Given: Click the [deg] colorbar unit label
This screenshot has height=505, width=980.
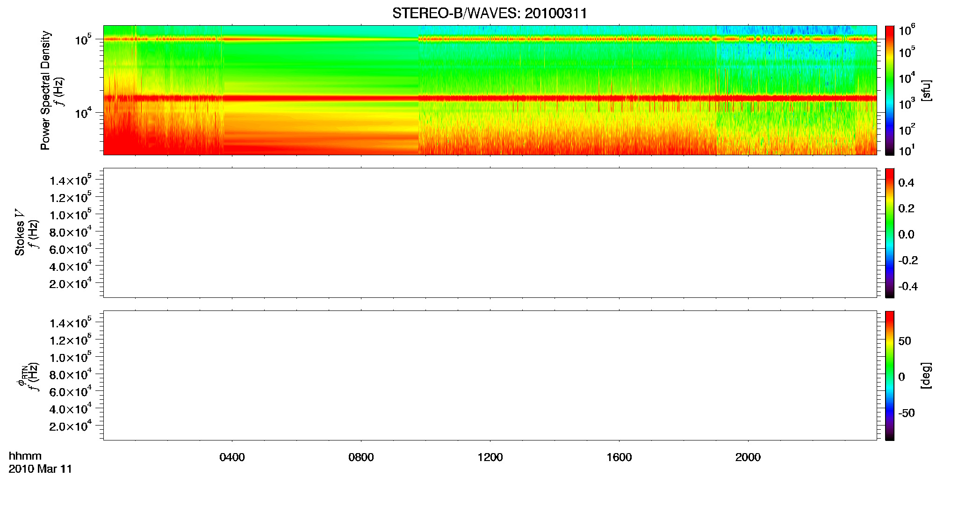Looking at the screenshot, I should pos(927,375).
